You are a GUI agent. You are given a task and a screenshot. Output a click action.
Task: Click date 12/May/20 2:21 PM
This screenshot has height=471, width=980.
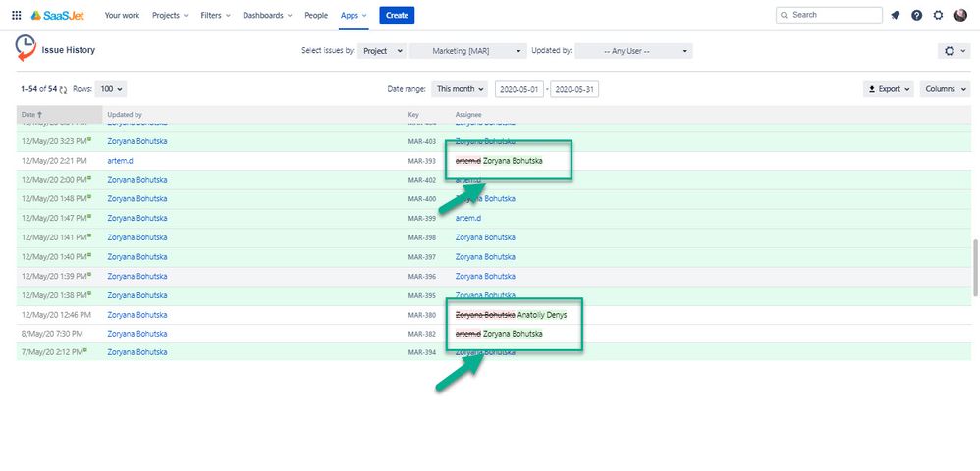pyautogui.click(x=54, y=161)
